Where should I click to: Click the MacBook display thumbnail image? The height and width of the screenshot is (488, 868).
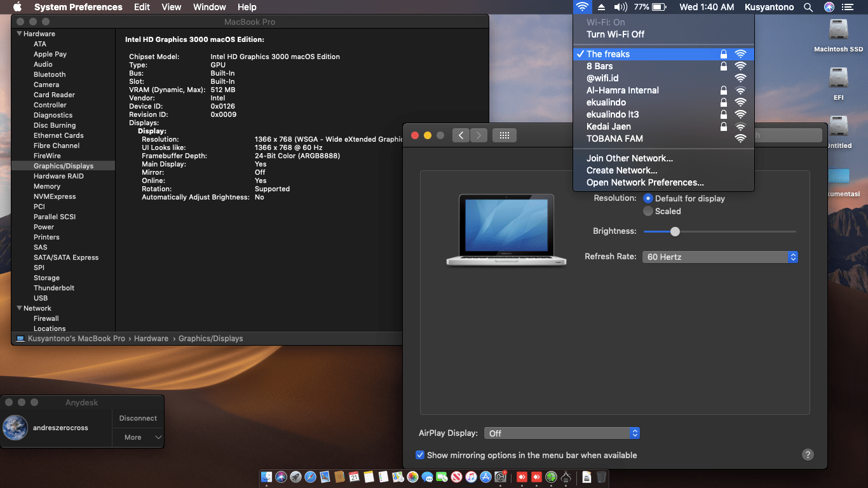(x=506, y=230)
